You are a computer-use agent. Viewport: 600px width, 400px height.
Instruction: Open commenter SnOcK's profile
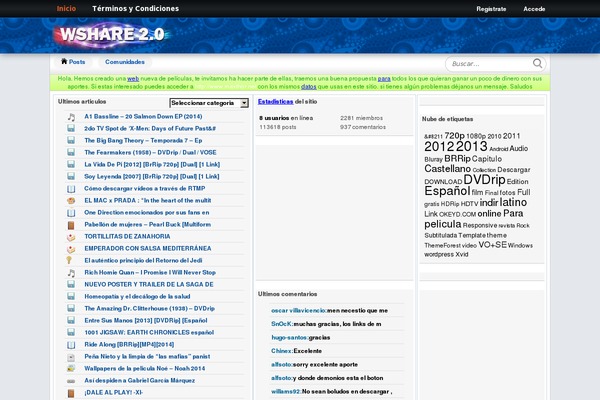point(282,324)
